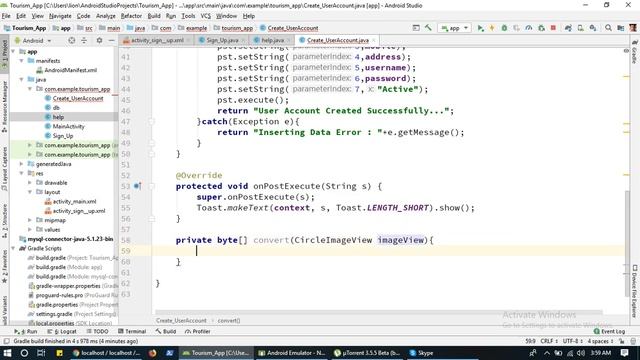The height and width of the screenshot is (360, 640).
Task: Click tourism_app breadcrumb in navigation bar
Action: tap(233, 28)
